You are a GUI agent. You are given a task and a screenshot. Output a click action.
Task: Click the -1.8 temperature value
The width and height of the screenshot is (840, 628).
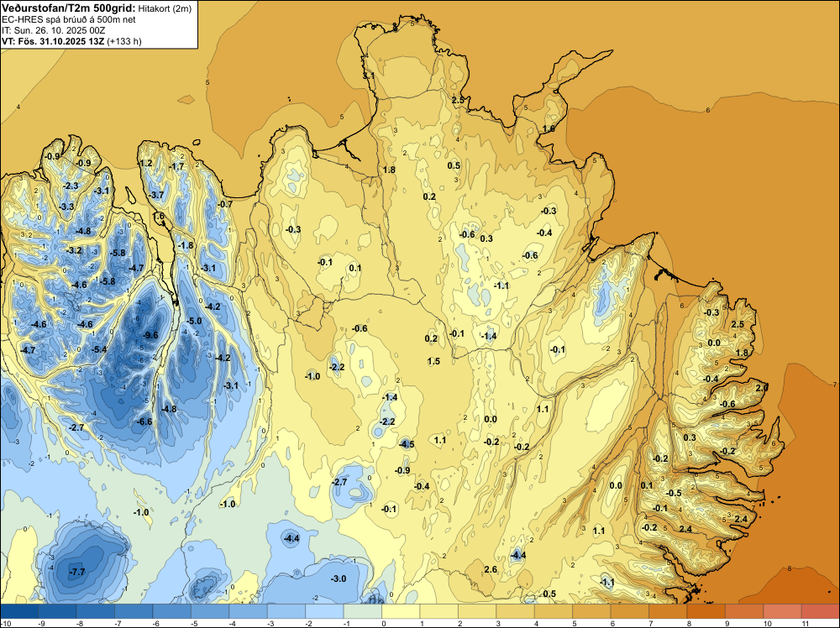tap(186, 246)
